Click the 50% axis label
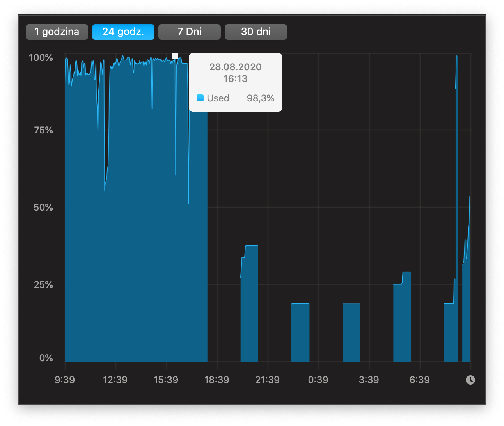 43,208
